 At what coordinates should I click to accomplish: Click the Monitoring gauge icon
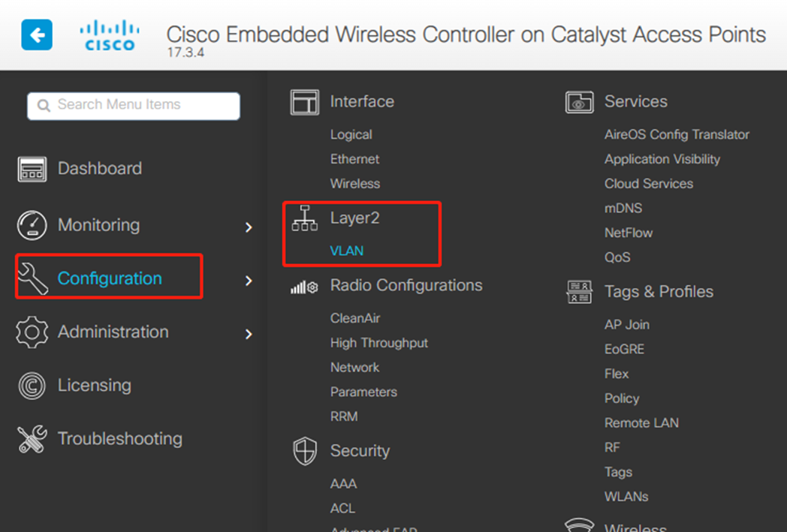pos(32,225)
